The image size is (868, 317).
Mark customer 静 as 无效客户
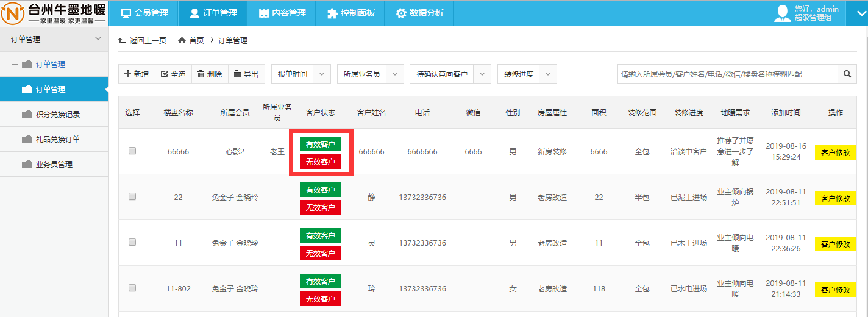pyautogui.click(x=321, y=207)
